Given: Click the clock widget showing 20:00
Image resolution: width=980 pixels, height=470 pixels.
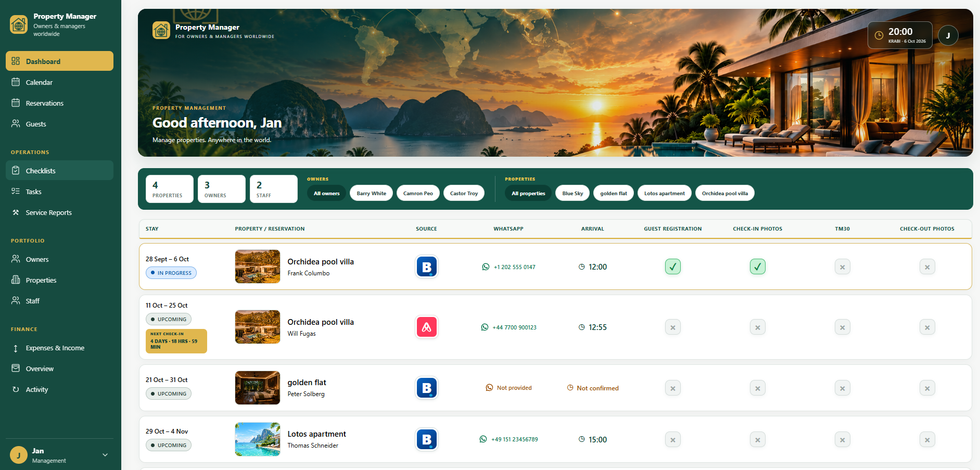Looking at the screenshot, I should coord(900,35).
